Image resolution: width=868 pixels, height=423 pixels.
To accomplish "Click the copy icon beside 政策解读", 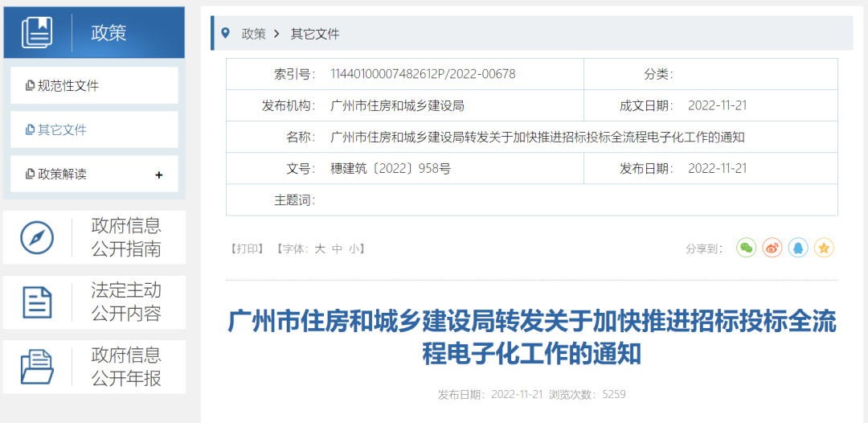I will pyautogui.click(x=30, y=175).
